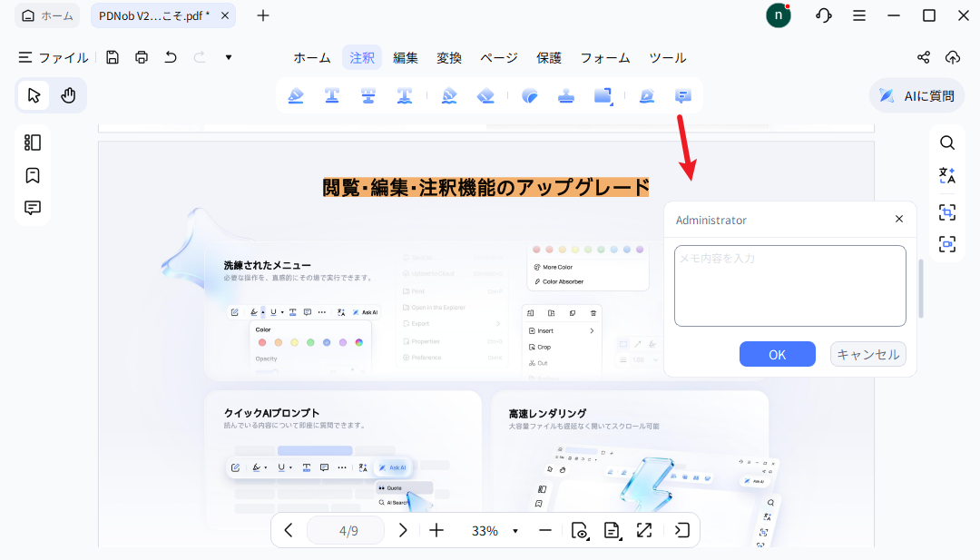Select the Underline text annotation tool

(332, 95)
